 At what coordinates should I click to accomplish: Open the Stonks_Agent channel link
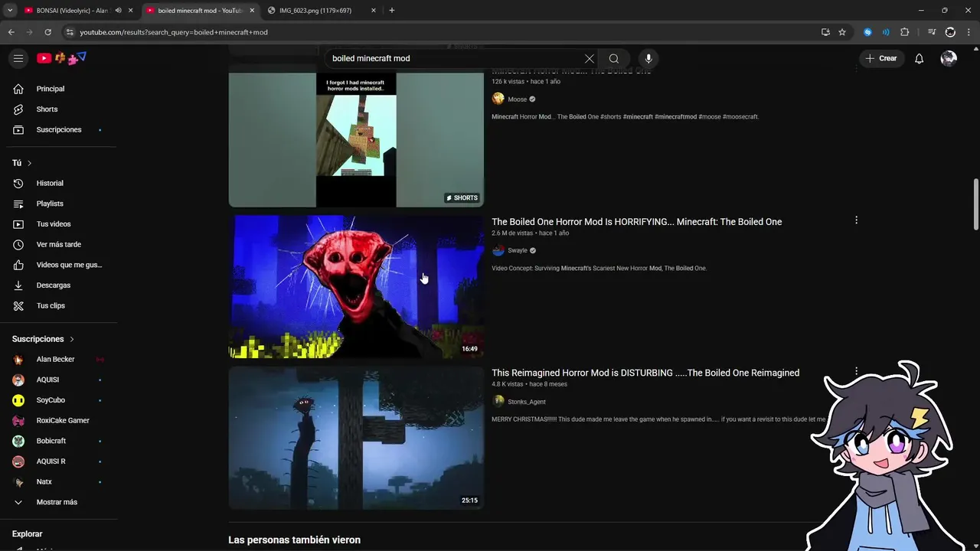click(527, 402)
